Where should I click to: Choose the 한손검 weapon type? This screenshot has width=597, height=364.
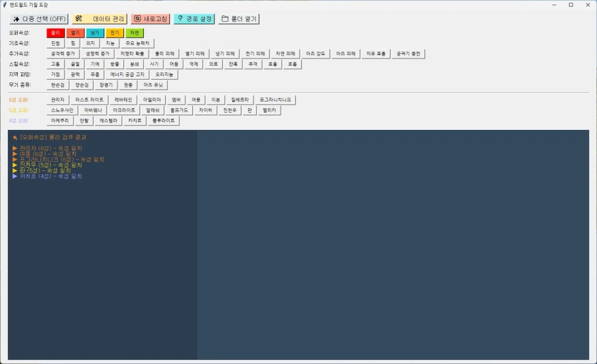[x=59, y=86]
